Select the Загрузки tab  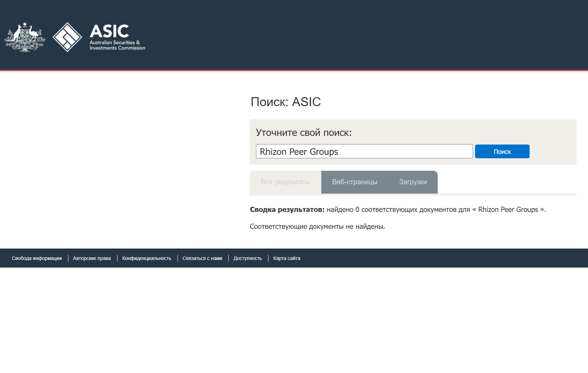[x=413, y=182]
